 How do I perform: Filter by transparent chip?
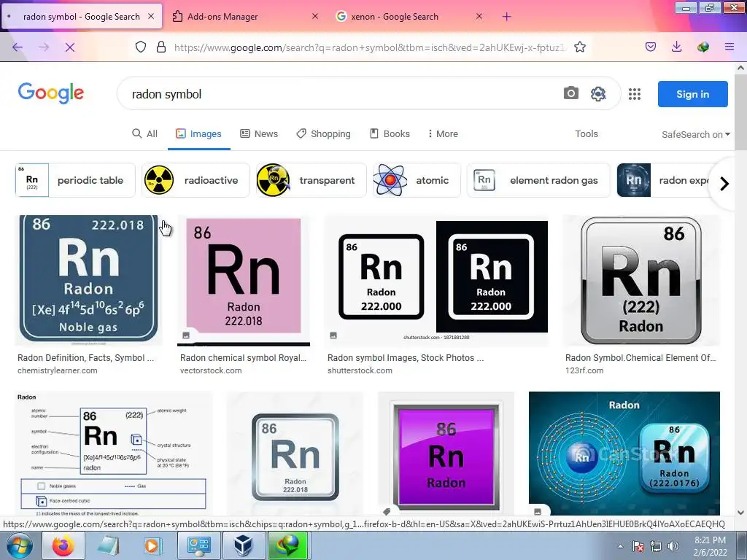(x=311, y=180)
